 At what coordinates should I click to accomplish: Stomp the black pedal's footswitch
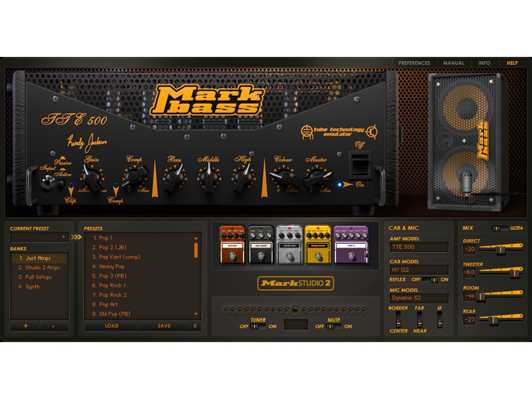[x=260, y=256]
